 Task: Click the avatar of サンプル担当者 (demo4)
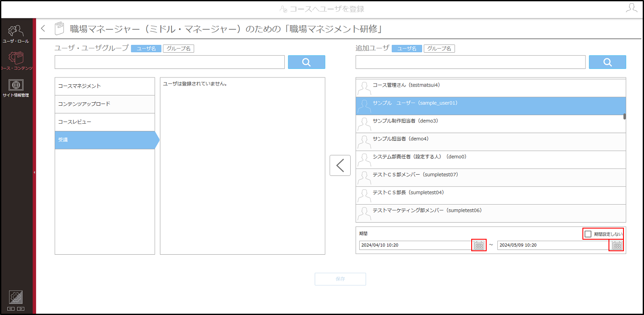pos(364,142)
